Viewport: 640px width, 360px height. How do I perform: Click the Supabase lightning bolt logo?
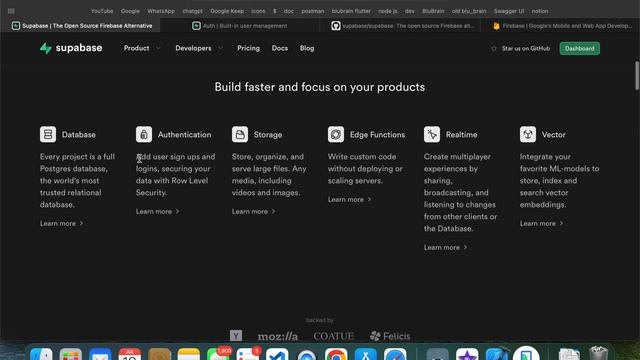click(45, 48)
